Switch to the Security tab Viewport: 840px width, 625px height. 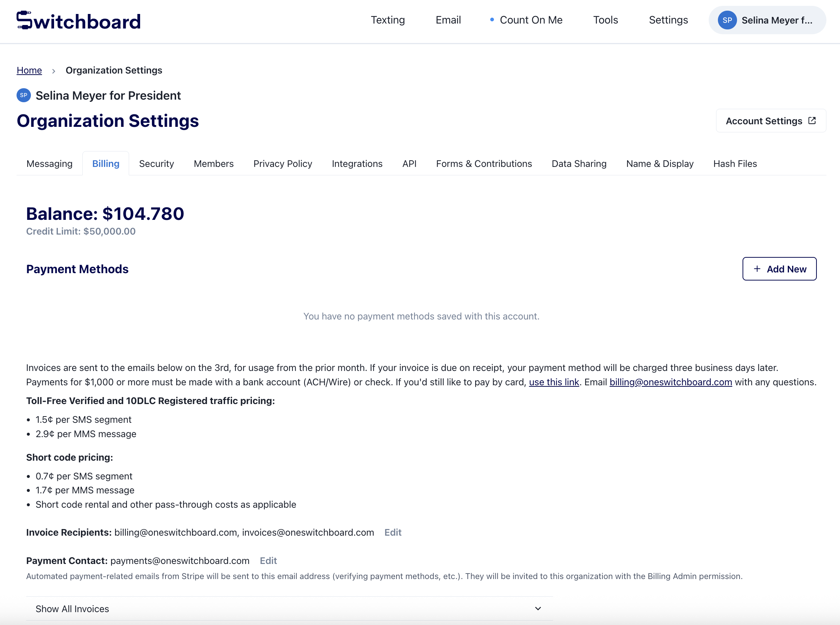tap(157, 164)
